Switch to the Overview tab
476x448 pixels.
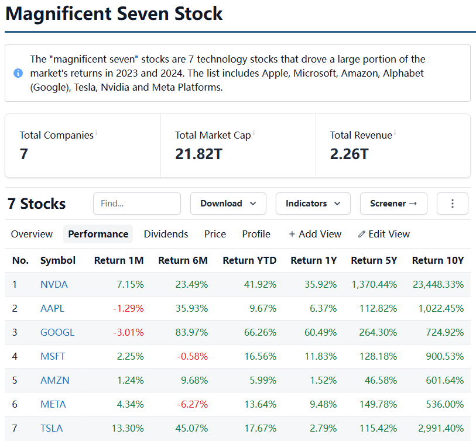pos(32,234)
